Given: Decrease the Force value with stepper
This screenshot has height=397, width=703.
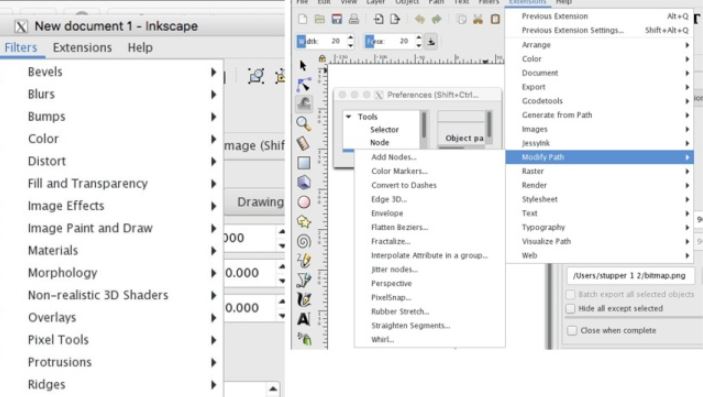Looking at the screenshot, I should (x=418, y=45).
